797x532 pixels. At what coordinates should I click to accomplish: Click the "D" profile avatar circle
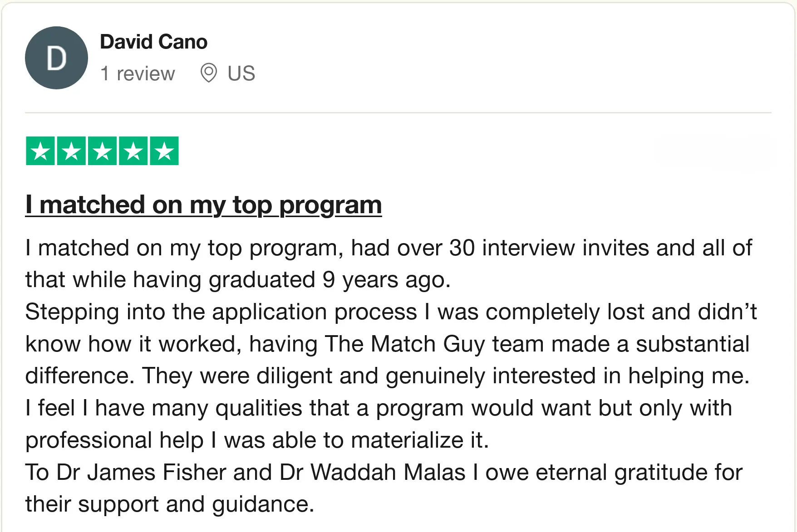56,58
